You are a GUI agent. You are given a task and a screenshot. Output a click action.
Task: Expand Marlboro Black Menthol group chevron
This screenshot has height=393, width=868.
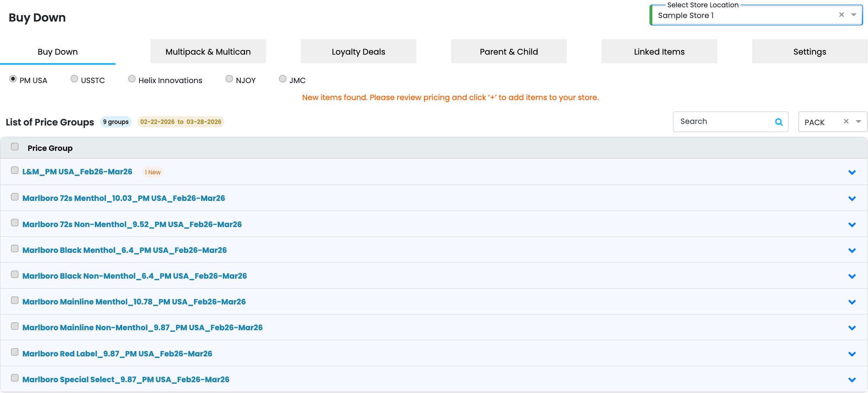pyautogui.click(x=852, y=251)
